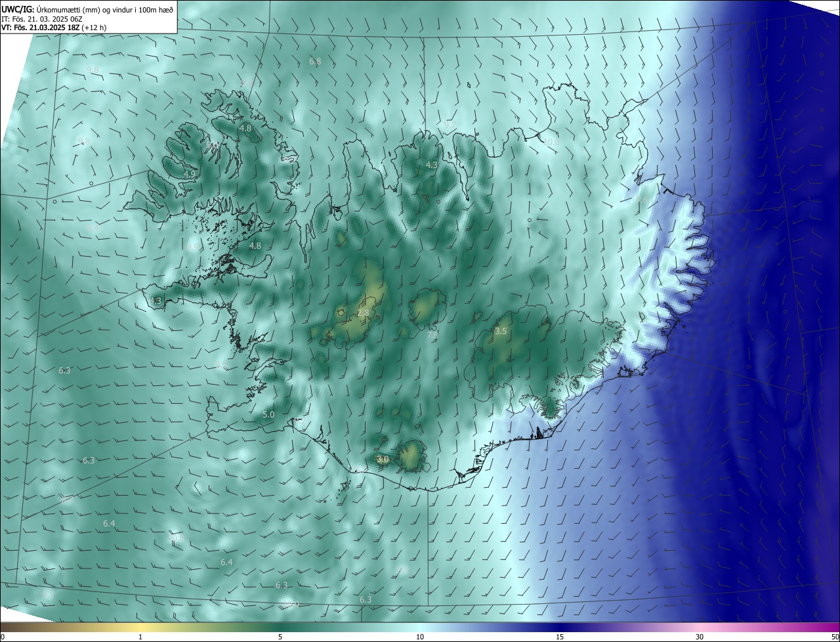Viewport: 840px width, 642px height.
Task: Click the '10' tick on the color scale
Action: point(420,637)
